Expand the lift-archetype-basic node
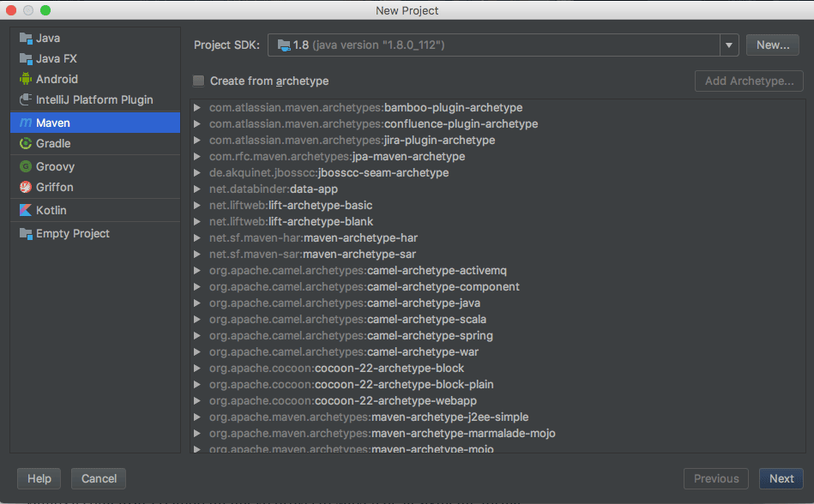 (197, 206)
